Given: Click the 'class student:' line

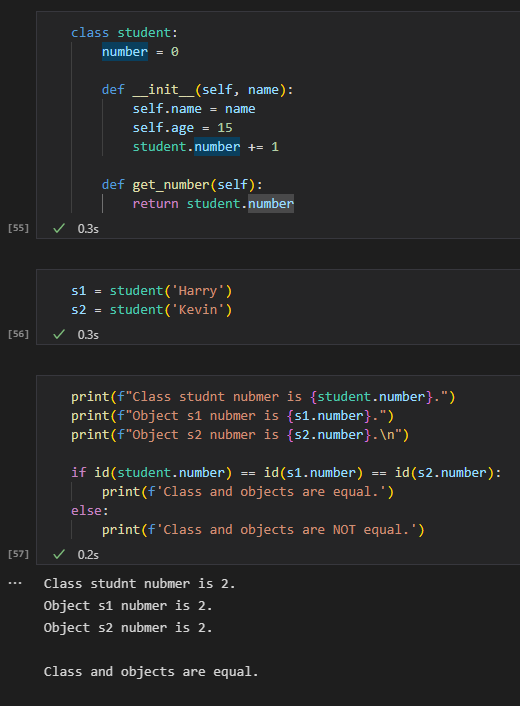Looking at the screenshot, I should 124,33.
